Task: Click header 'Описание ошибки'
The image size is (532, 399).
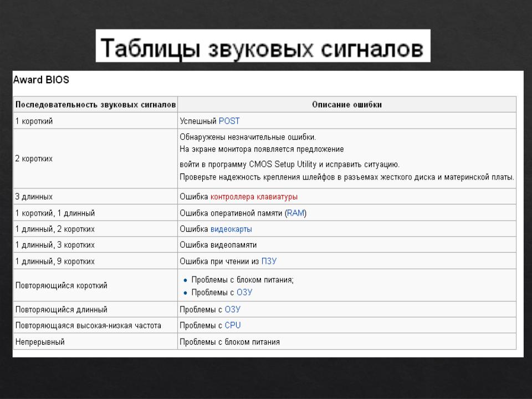Action: [347, 105]
